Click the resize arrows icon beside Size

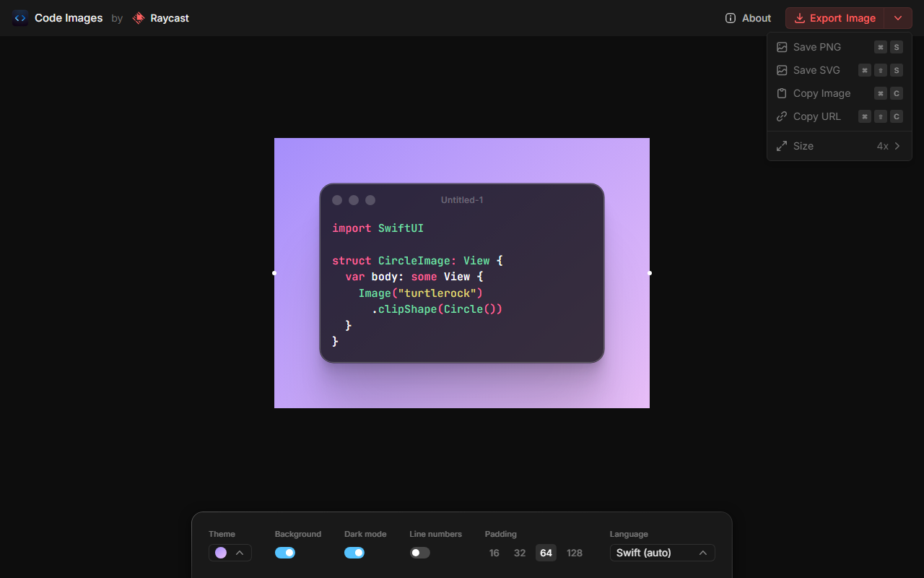pos(782,146)
